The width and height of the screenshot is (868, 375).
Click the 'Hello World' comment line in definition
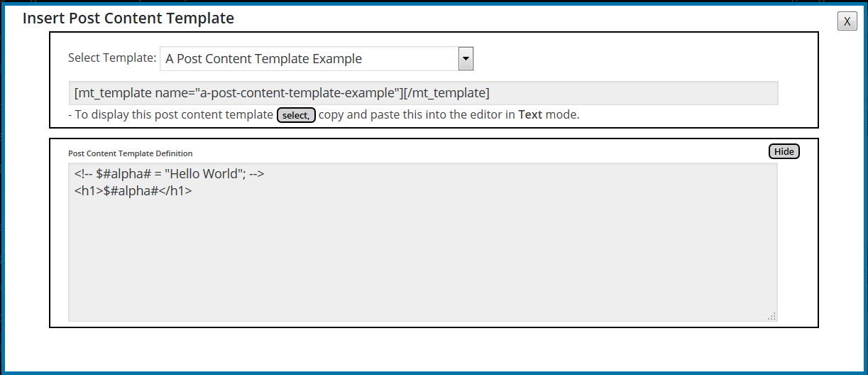click(169, 174)
